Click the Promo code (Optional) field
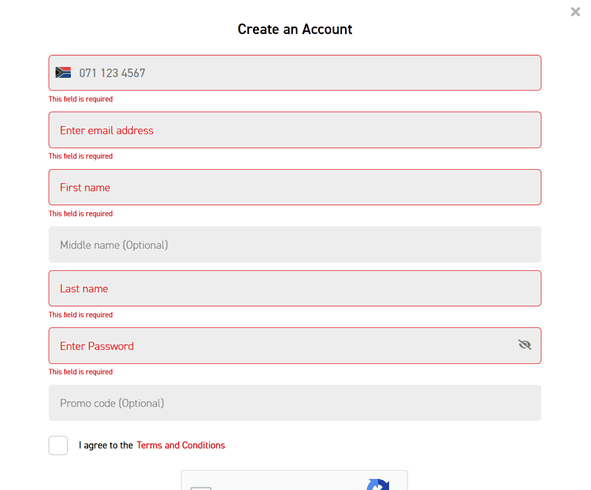Screen dimensions: 591x490 pyautogui.click(x=295, y=403)
